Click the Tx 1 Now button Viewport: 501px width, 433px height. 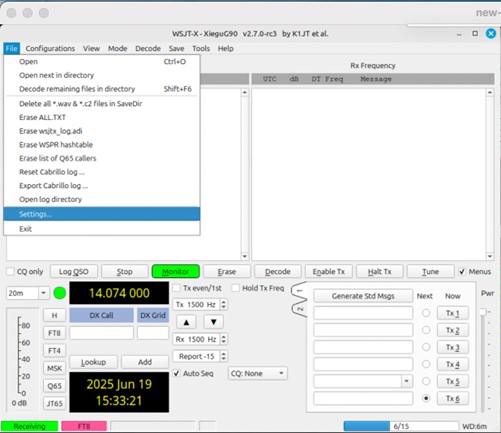coord(453,313)
